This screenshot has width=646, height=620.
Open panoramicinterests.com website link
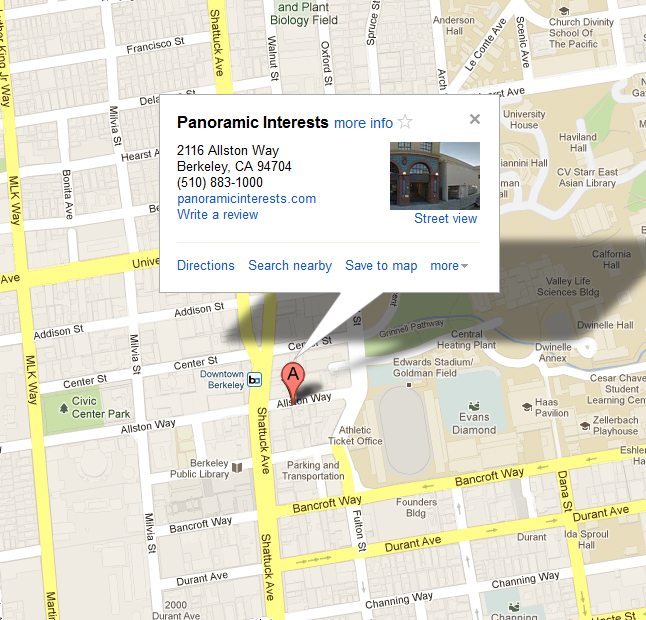(246, 199)
